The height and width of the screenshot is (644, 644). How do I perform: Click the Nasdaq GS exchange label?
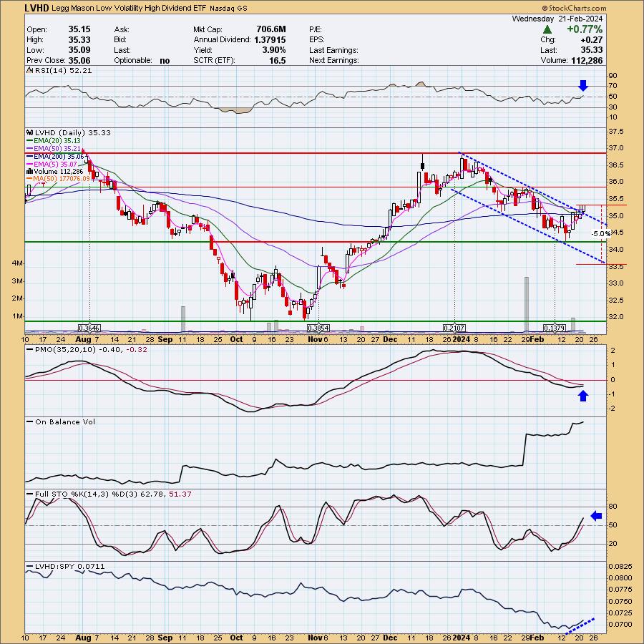coord(229,8)
